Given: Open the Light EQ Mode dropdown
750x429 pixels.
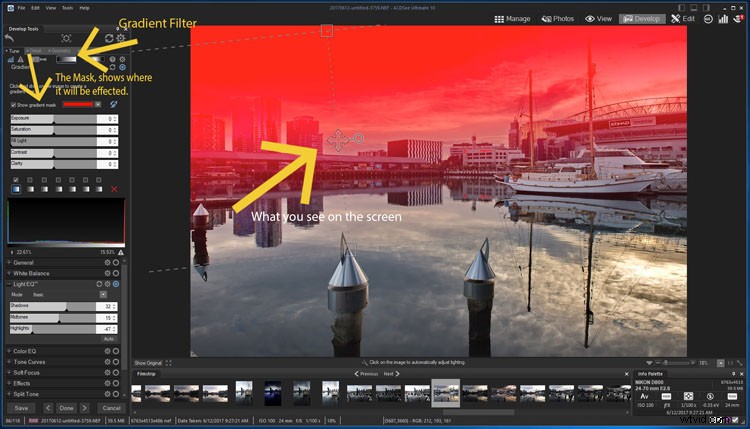Looking at the screenshot, I should [x=103, y=295].
